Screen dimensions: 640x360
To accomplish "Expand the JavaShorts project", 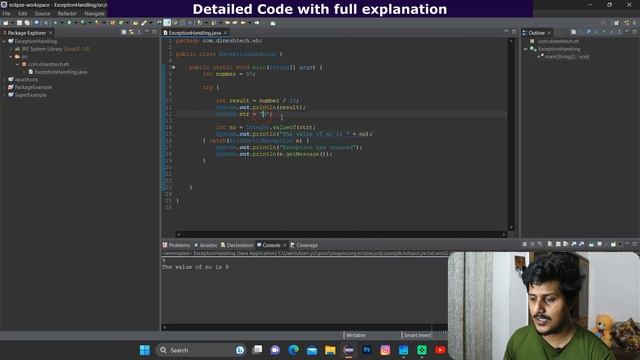I will pos(4,80).
